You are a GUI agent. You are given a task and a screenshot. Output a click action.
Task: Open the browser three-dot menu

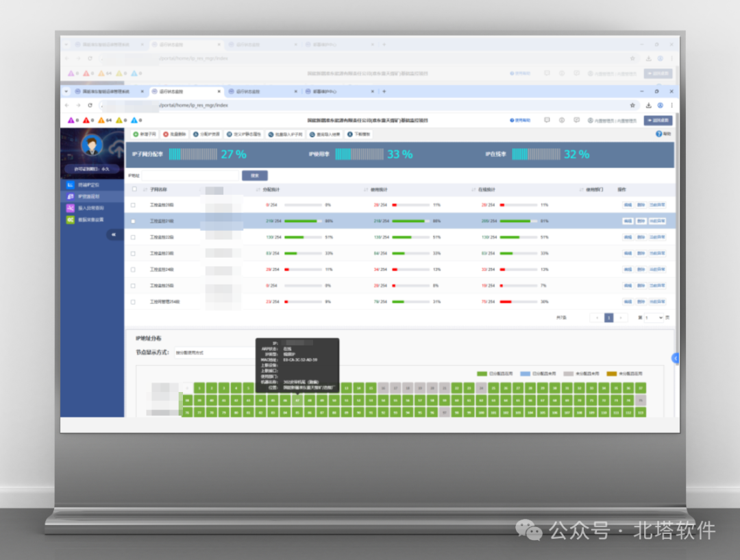pos(671,106)
